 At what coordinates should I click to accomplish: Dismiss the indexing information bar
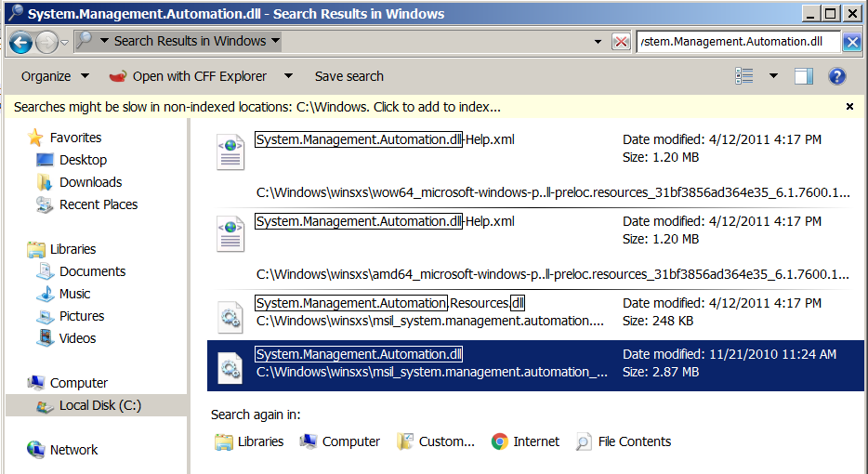point(849,107)
